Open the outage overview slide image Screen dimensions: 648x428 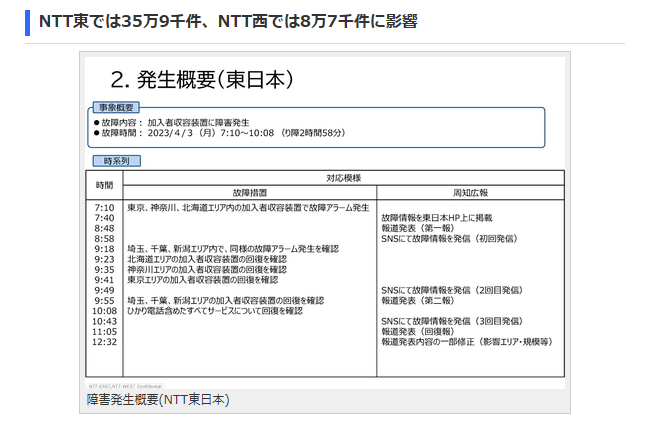tap(324, 220)
